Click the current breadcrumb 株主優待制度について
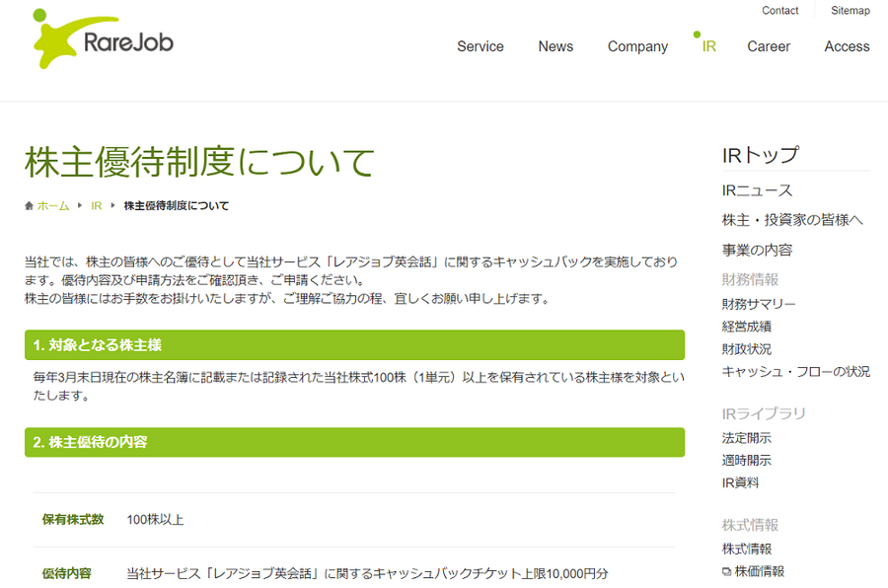The width and height of the screenshot is (888, 588). click(177, 205)
